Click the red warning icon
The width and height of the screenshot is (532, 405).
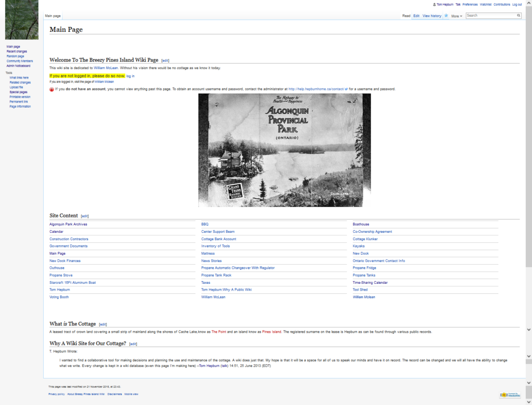tap(52, 89)
